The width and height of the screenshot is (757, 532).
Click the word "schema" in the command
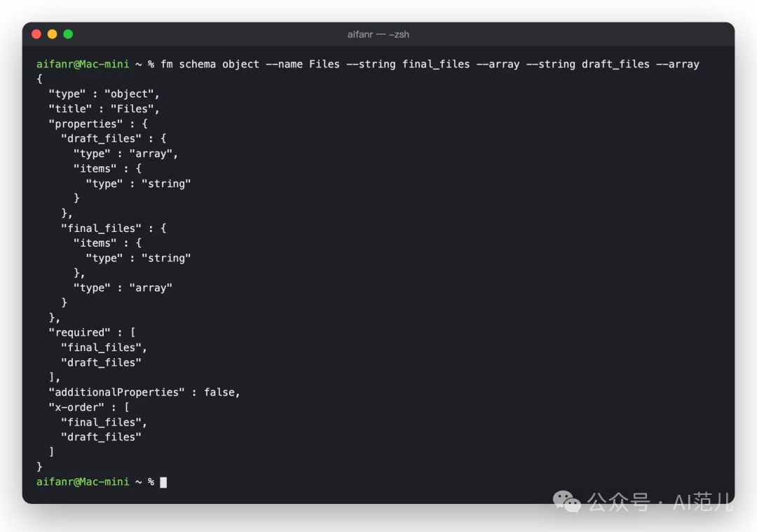[198, 64]
